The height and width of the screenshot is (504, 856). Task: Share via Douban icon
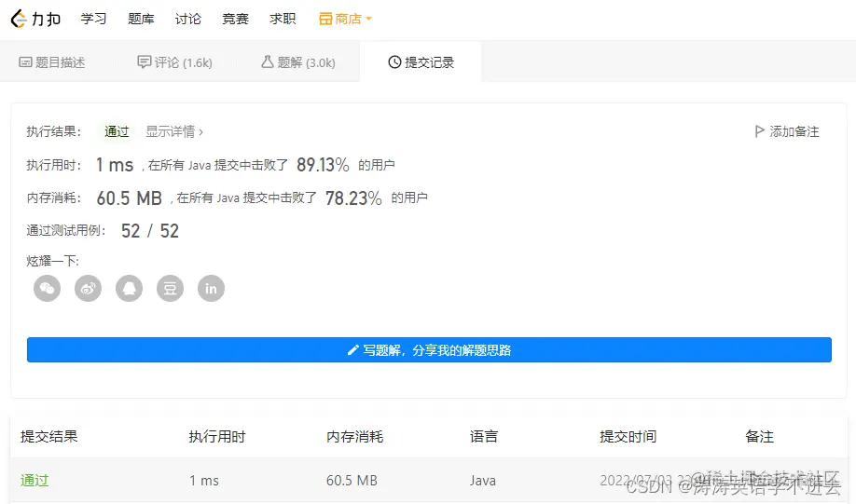[x=171, y=288]
